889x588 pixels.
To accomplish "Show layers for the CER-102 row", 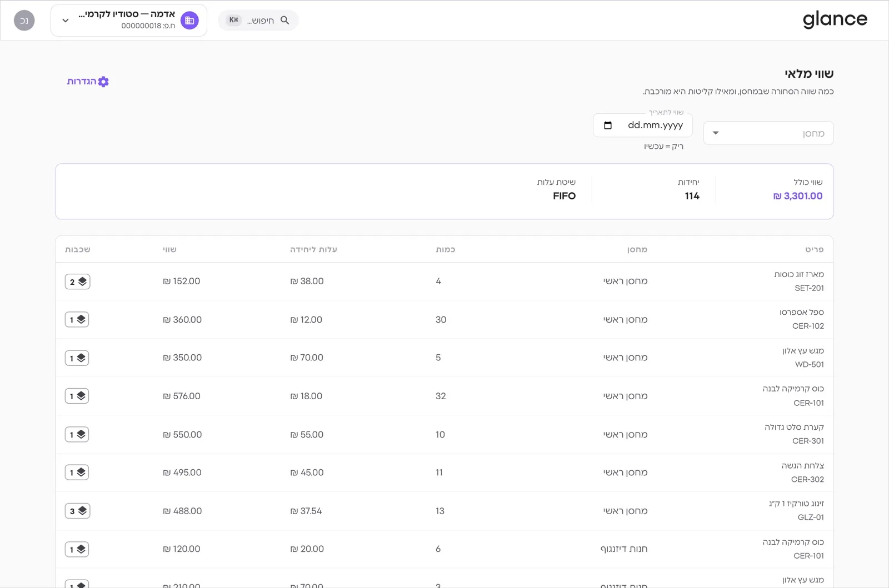I will click(x=77, y=319).
